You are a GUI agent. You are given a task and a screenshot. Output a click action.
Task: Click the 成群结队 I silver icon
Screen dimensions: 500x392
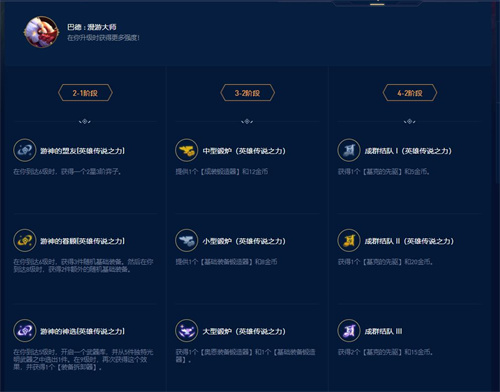coord(349,150)
